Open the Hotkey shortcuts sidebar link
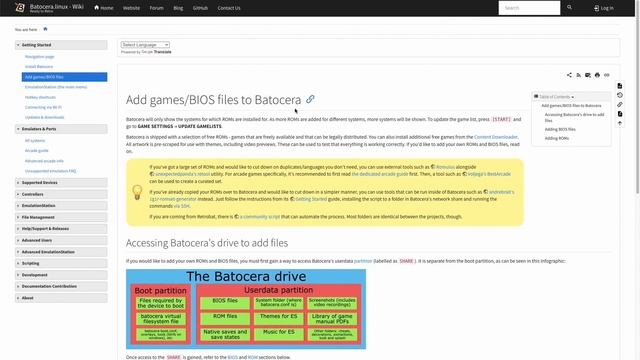 click(x=40, y=97)
